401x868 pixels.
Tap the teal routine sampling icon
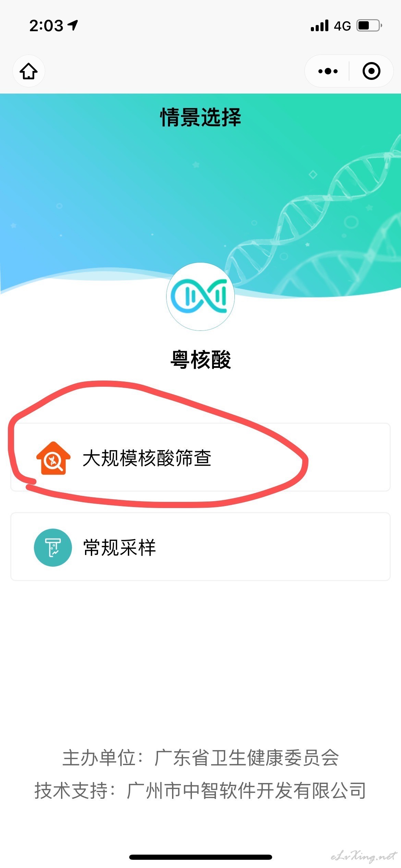53,547
